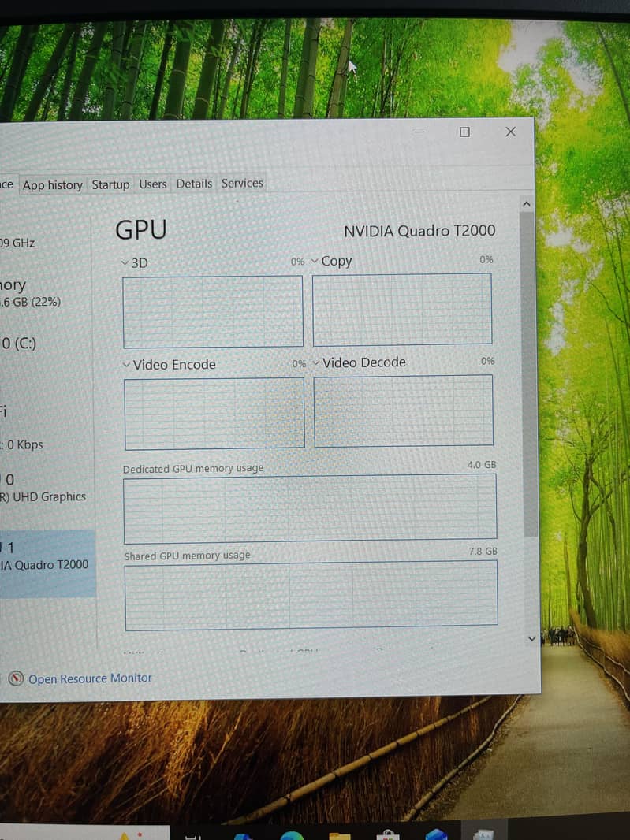630x840 pixels.
Task: Click the Dedicated GPU memory usage graph
Action: point(310,508)
